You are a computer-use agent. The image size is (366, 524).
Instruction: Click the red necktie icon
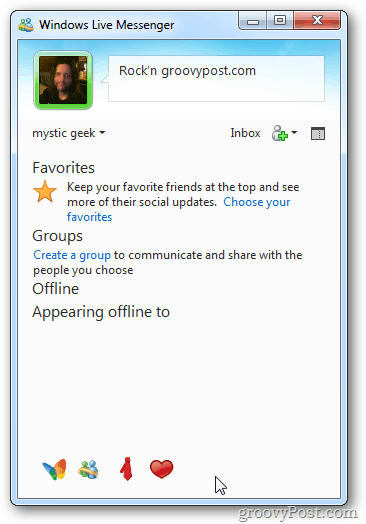click(126, 469)
